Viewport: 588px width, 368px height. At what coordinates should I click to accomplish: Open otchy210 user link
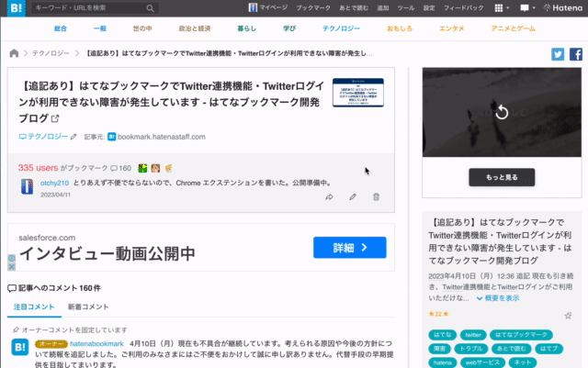coord(55,183)
